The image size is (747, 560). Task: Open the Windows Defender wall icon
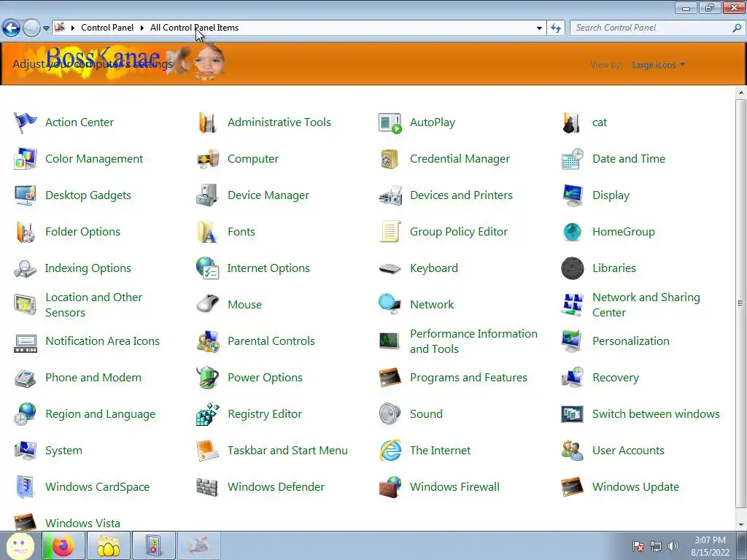click(x=208, y=487)
